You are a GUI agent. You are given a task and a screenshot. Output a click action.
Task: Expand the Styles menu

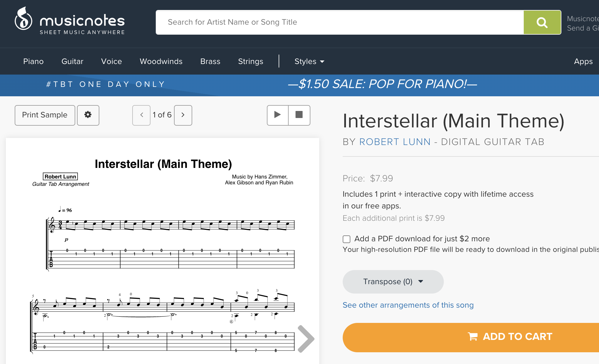(x=309, y=61)
